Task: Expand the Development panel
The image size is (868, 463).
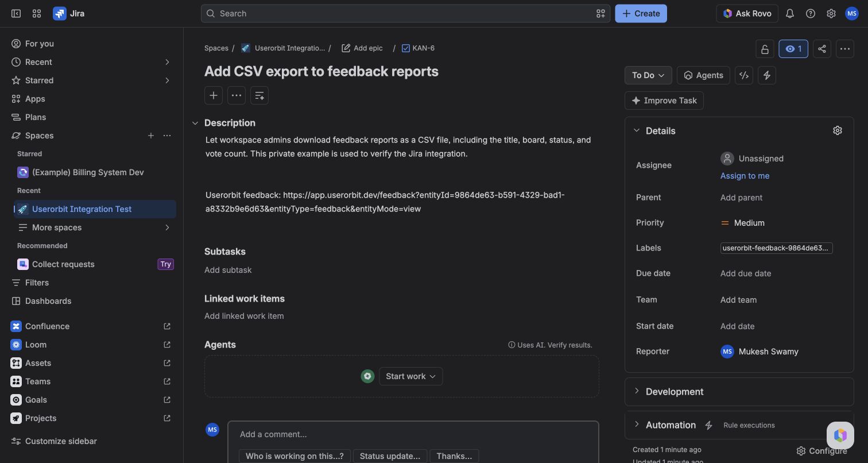Action: [636, 392]
